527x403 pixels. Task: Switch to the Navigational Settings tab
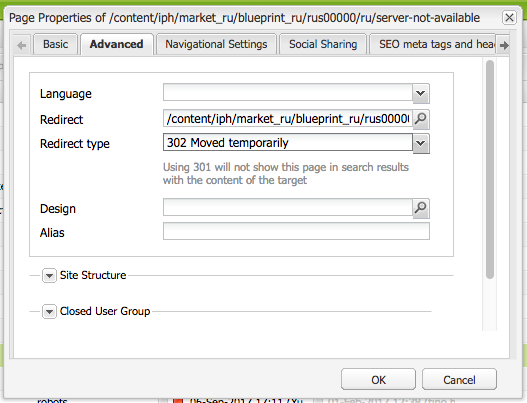point(216,44)
